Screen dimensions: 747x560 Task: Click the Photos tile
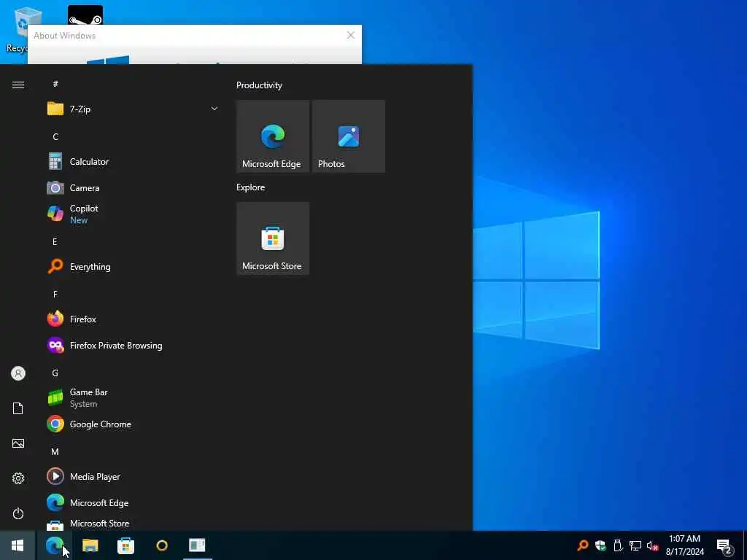pos(349,136)
